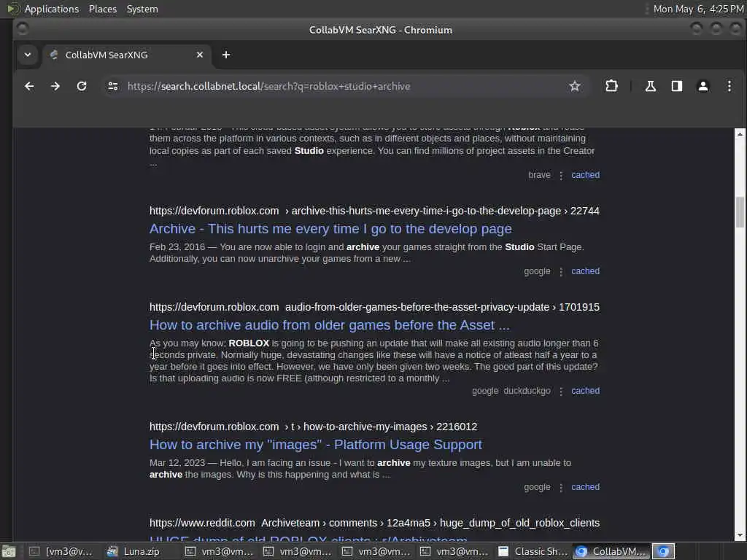The height and width of the screenshot is (560, 747).
Task: Toggle the browser side panel
Action: pyautogui.click(x=676, y=86)
